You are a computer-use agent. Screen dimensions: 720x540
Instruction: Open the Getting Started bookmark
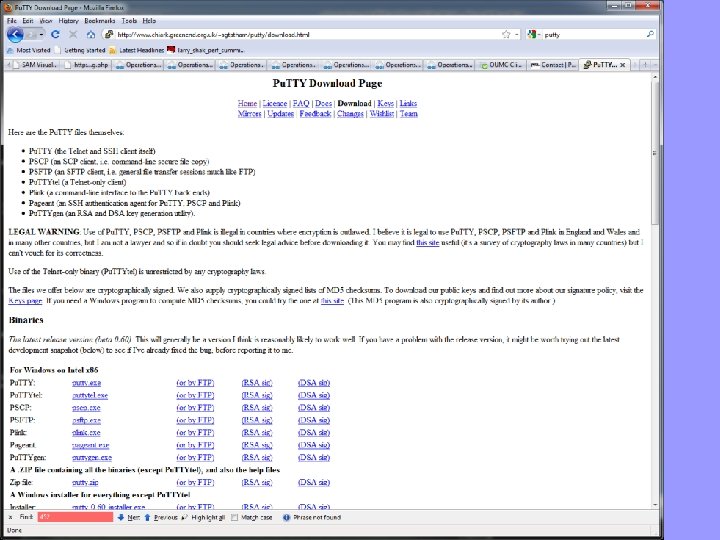pos(80,50)
